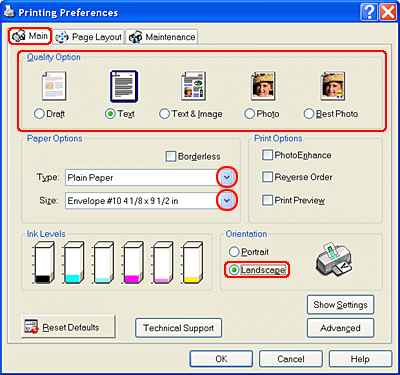Pick the Photo quality thumbnail icon
This screenshot has height=375, width=400.
263,86
